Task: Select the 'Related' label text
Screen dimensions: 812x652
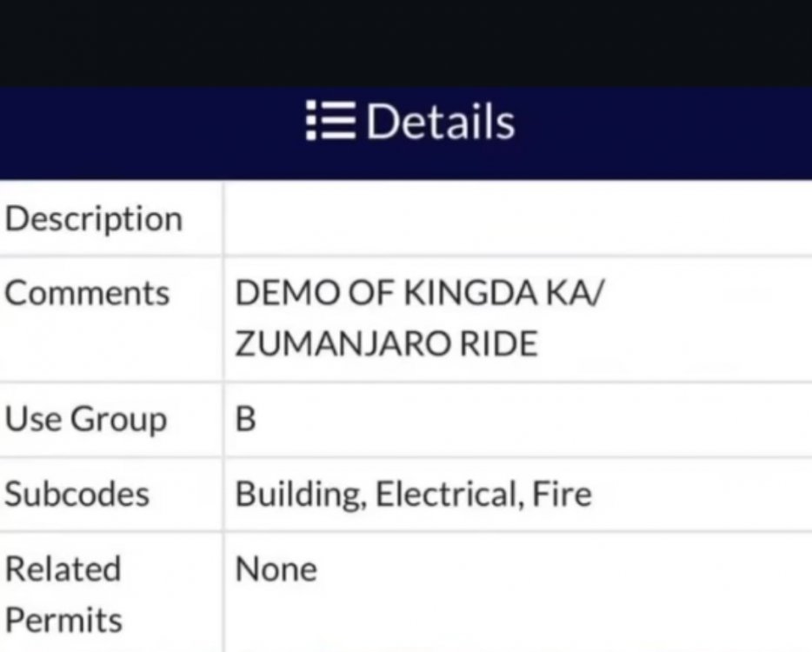Action: (63, 569)
